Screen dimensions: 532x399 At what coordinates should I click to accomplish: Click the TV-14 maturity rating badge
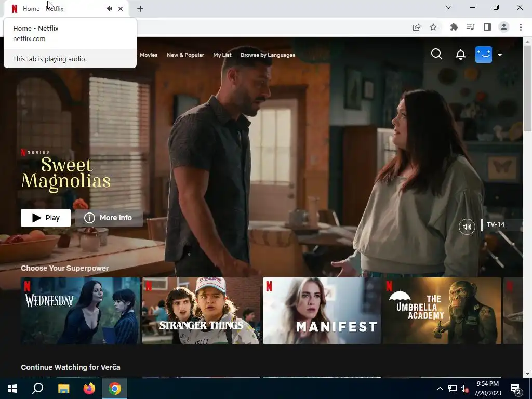point(495,224)
